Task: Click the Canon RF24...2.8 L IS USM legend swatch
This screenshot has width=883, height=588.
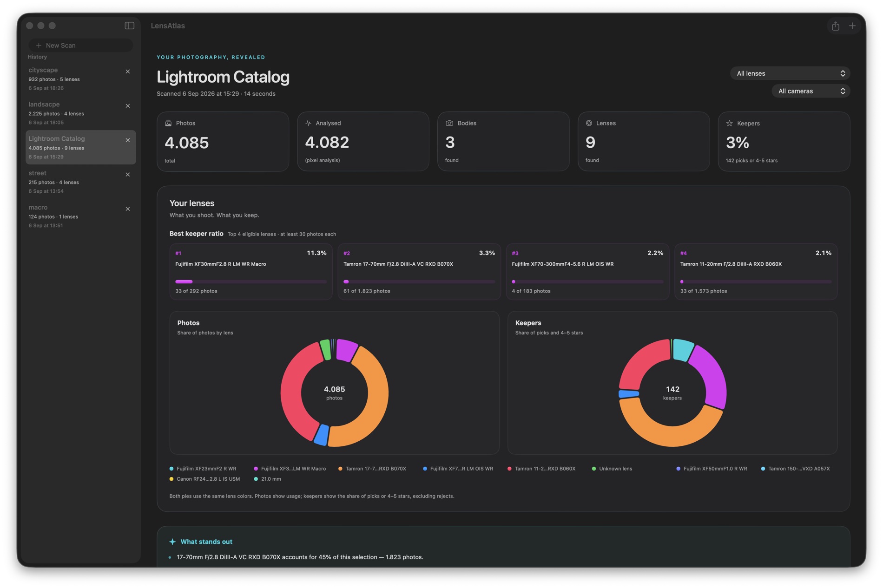Action: pos(171,479)
